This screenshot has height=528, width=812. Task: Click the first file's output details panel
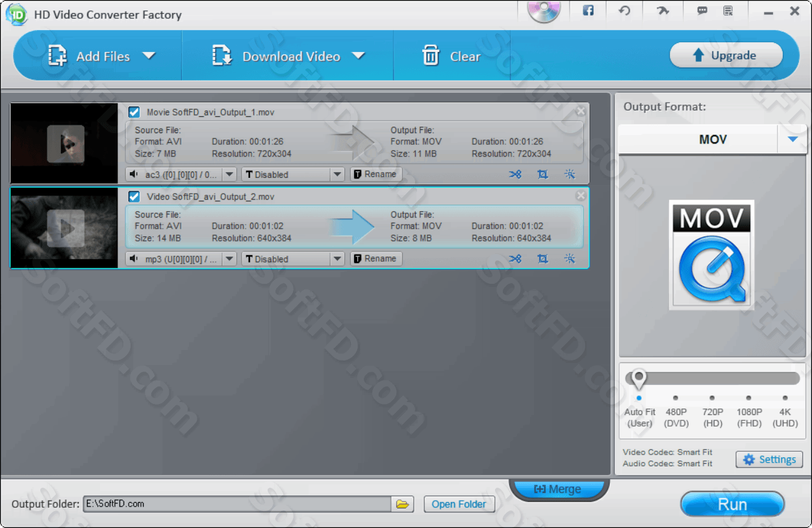(x=354, y=142)
